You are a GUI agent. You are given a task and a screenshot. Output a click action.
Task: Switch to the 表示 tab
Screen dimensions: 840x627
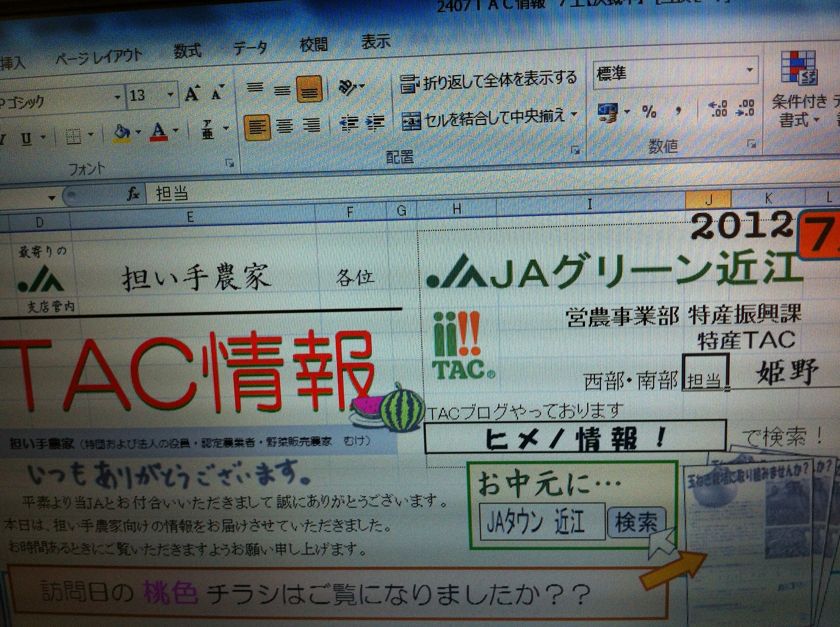375,41
